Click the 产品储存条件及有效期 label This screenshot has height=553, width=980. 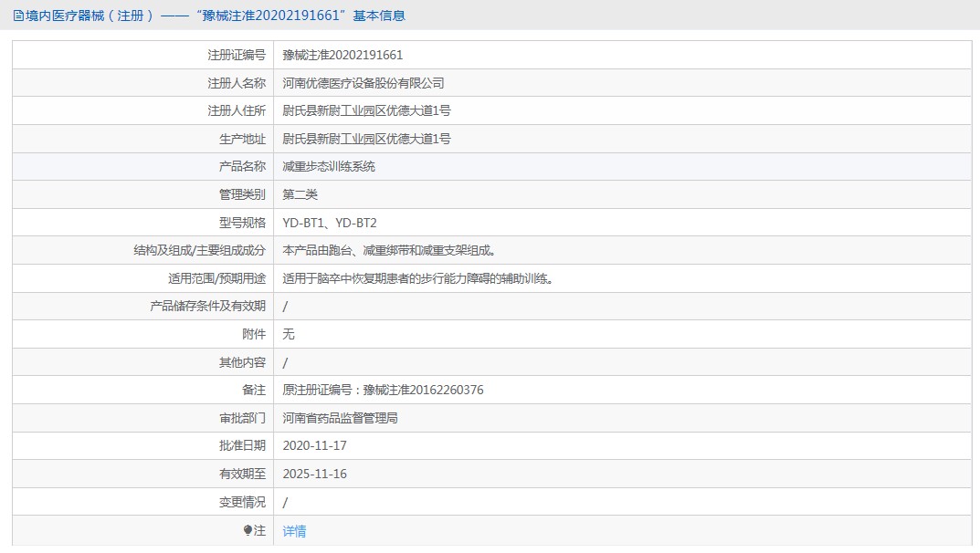point(207,306)
